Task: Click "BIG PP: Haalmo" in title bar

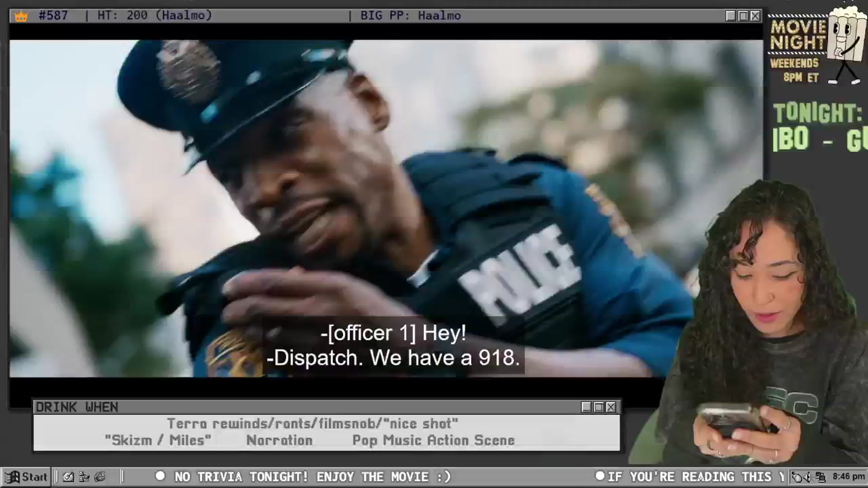Action: pyautogui.click(x=410, y=16)
